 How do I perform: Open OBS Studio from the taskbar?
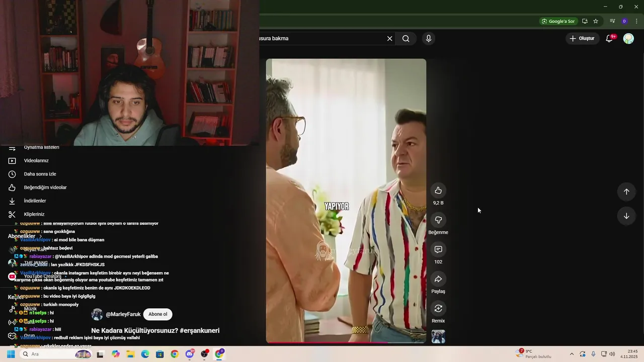(205, 354)
